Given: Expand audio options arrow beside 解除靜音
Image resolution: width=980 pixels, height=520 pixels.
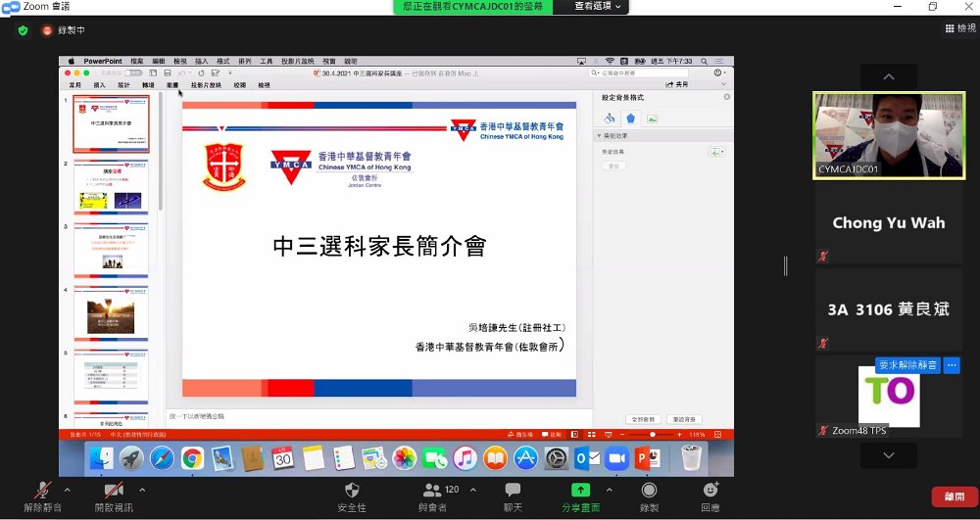Looking at the screenshot, I should click(67, 490).
